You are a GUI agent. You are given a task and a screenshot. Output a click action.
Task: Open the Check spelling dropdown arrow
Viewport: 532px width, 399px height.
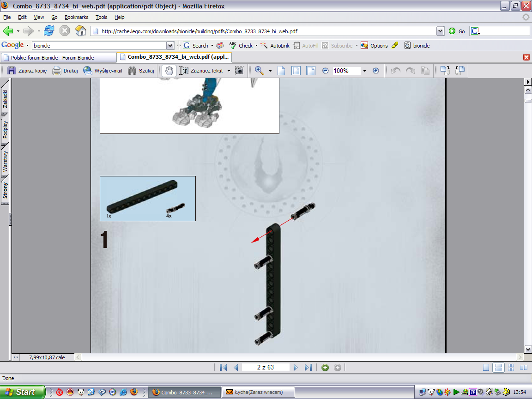coord(256,45)
